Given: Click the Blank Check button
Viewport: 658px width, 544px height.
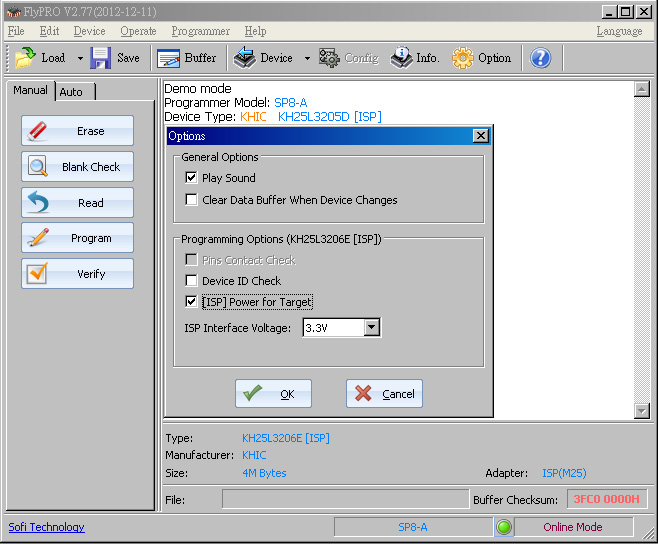Looking at the screenshot, I should [78, 167].
